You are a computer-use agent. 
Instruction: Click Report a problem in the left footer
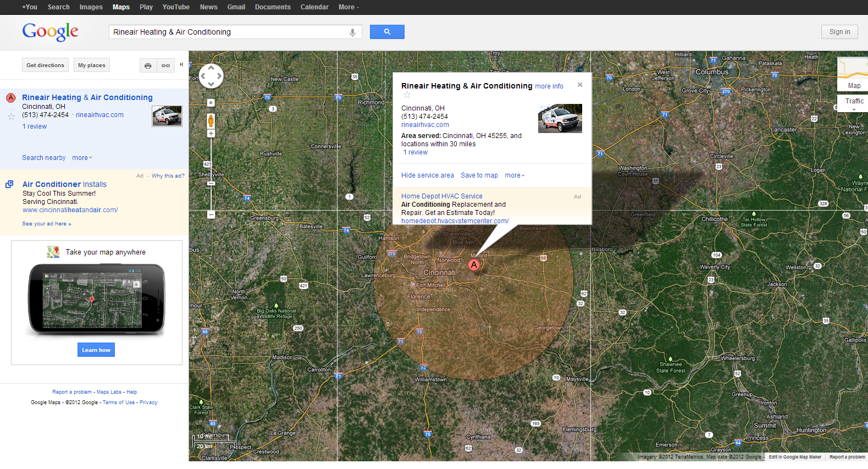[72, 392]
